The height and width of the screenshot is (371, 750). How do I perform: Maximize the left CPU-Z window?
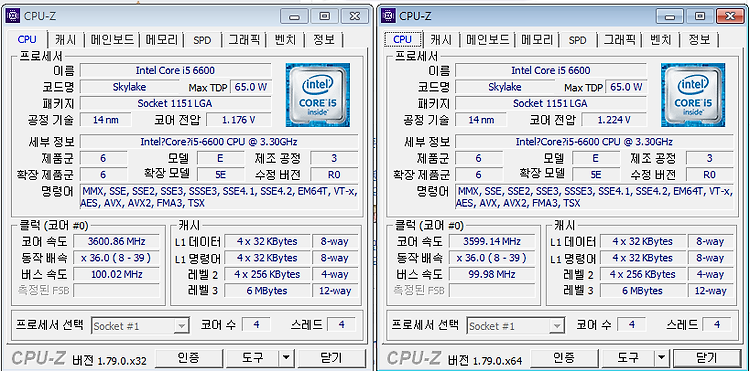click(325, 16)
